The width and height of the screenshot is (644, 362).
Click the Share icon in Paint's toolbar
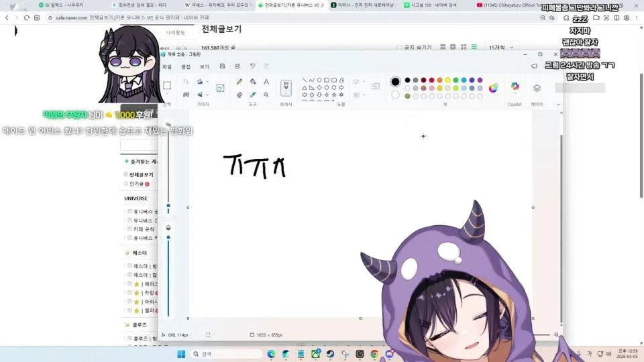tap(237, 66)
